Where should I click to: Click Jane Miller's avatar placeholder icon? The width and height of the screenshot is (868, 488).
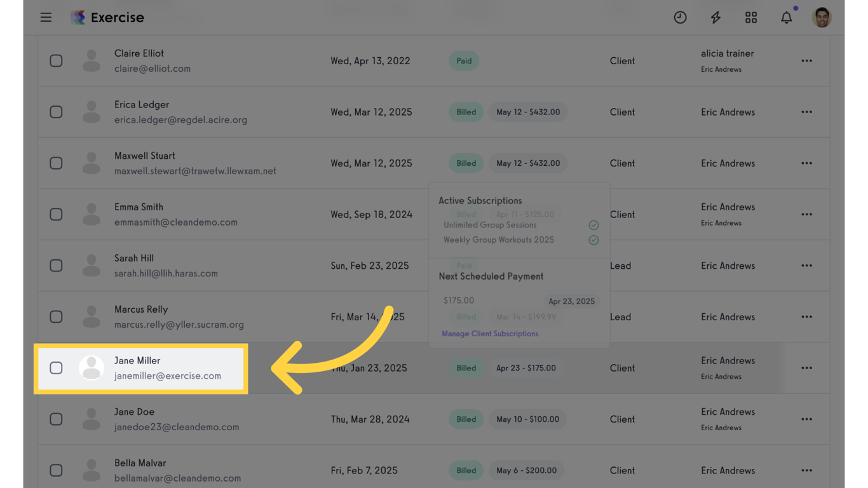[92, 368]
